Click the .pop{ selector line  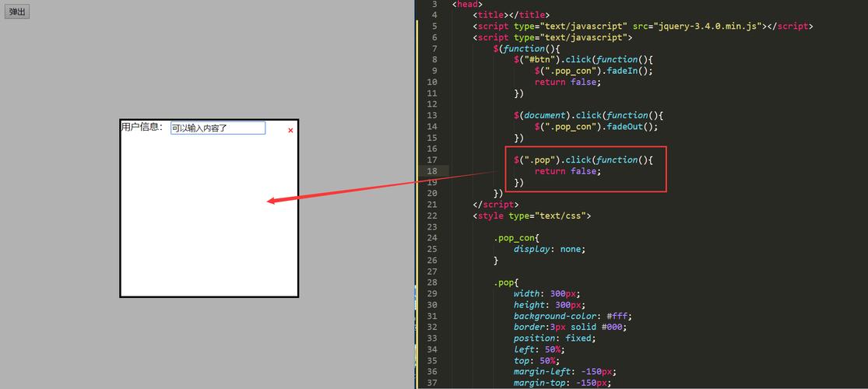pyautogui.click(x=506, y=282)
